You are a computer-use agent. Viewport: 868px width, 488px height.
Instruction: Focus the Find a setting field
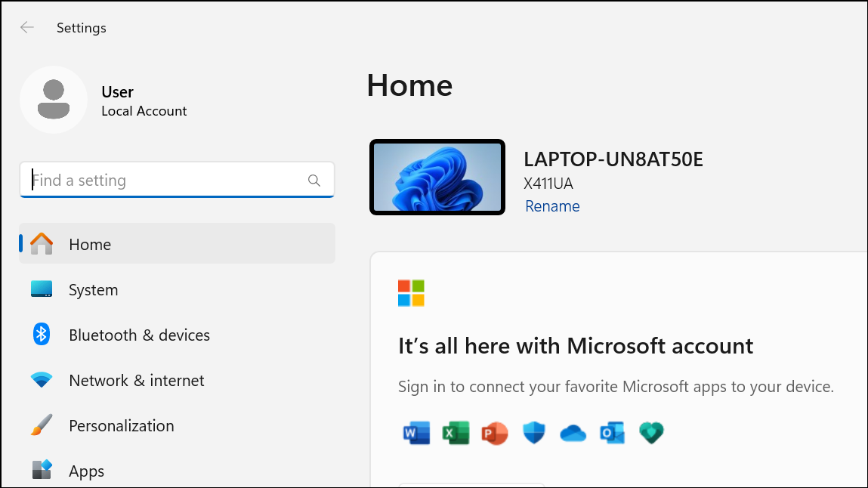pyautogui.click(x=177, y=180)
